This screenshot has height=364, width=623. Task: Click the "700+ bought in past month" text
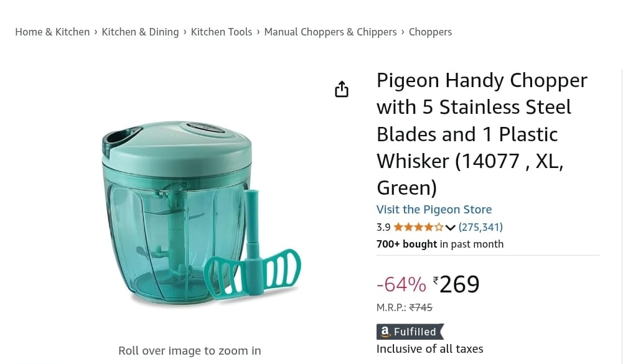(440, 244)
